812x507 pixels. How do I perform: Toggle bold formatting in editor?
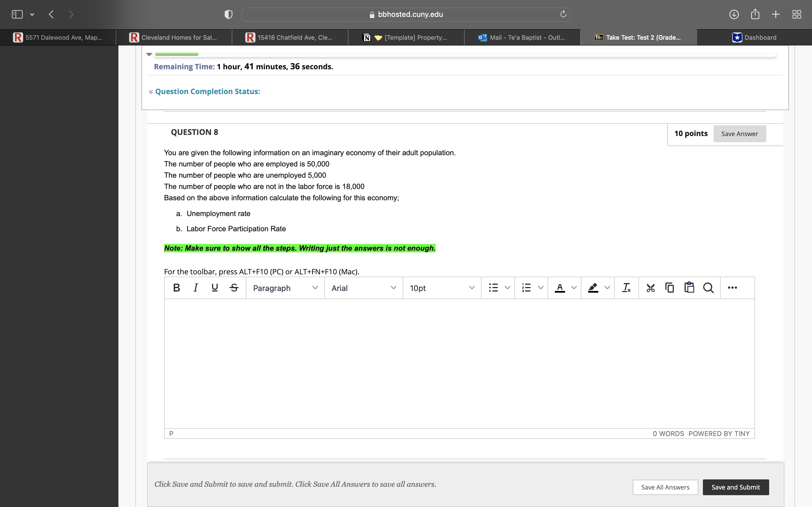point(176,288)
